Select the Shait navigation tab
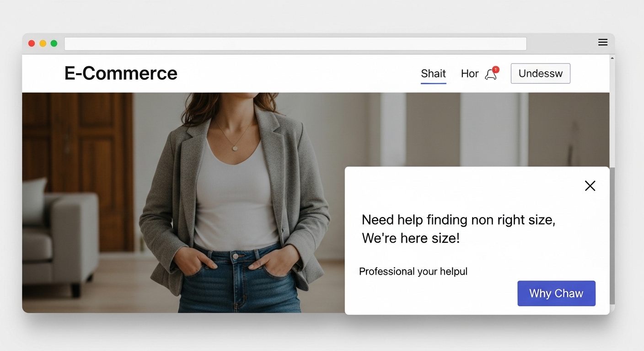Image resolution: width=644 pixels, height=351 pixels. point(433,74)
